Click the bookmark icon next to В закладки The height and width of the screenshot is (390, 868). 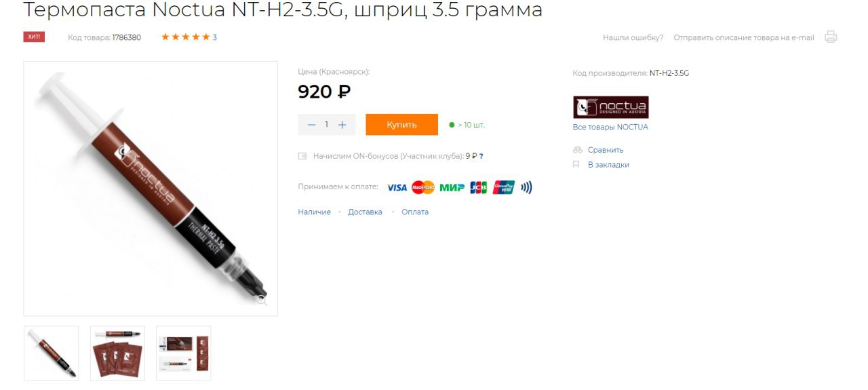(x=576, y=164)
